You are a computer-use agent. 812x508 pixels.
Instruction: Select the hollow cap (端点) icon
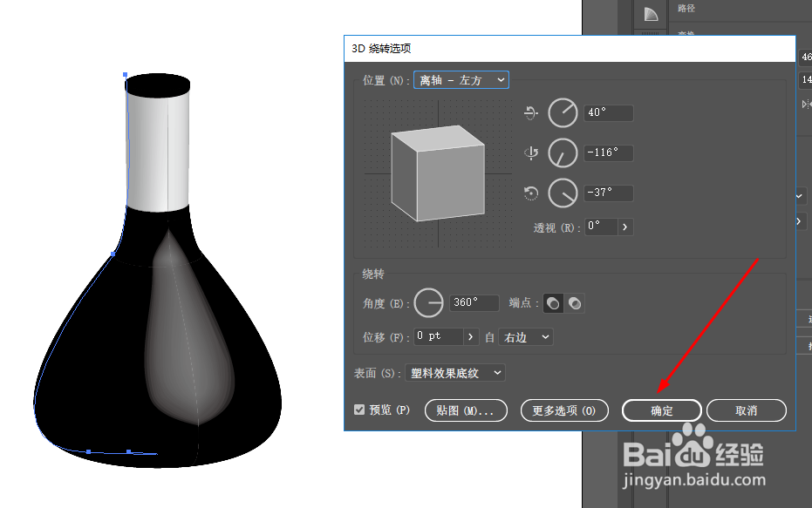tap(575, 303)
